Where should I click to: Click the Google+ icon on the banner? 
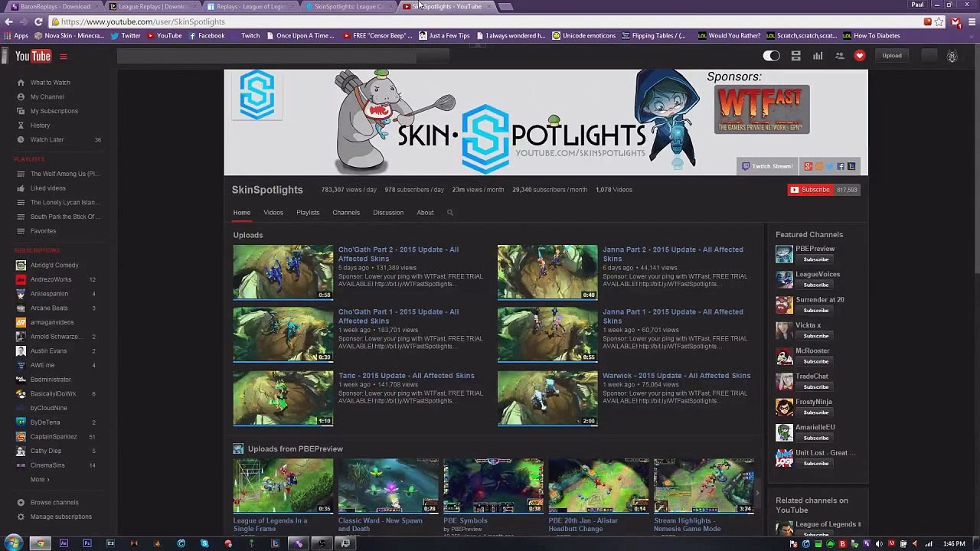pyautogui.click(x=808, y=166)
